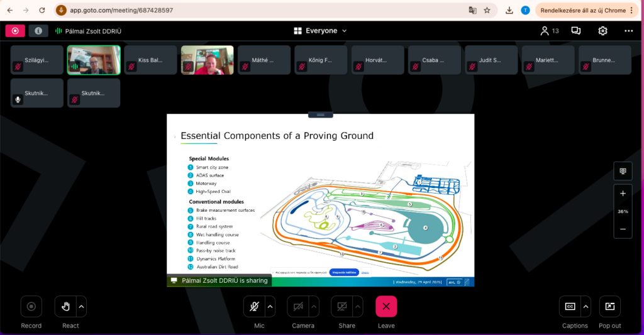Click the React hand icon
The height and width of the screenshot is (335, 644).
(x=65, y=307)
